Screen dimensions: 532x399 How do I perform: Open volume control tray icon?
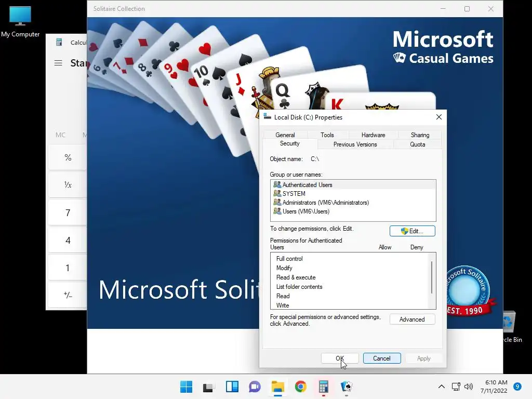(x=469, y=387)
